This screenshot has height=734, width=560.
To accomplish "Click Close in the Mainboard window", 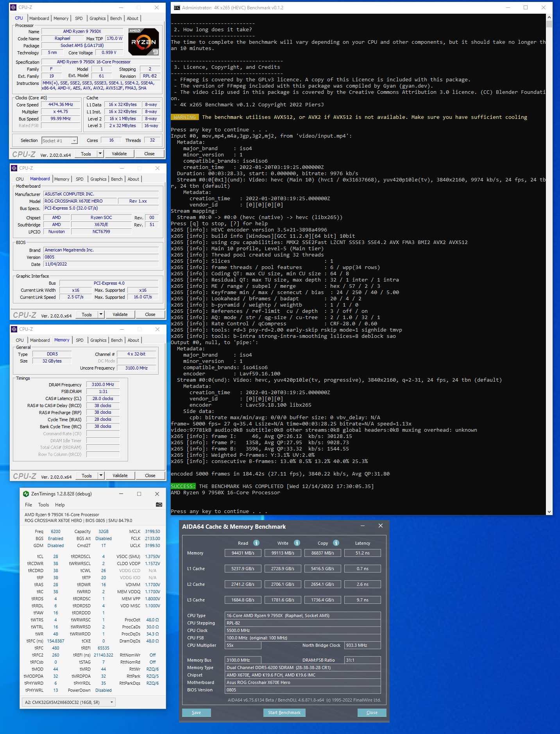I will [x=150, y=314].
